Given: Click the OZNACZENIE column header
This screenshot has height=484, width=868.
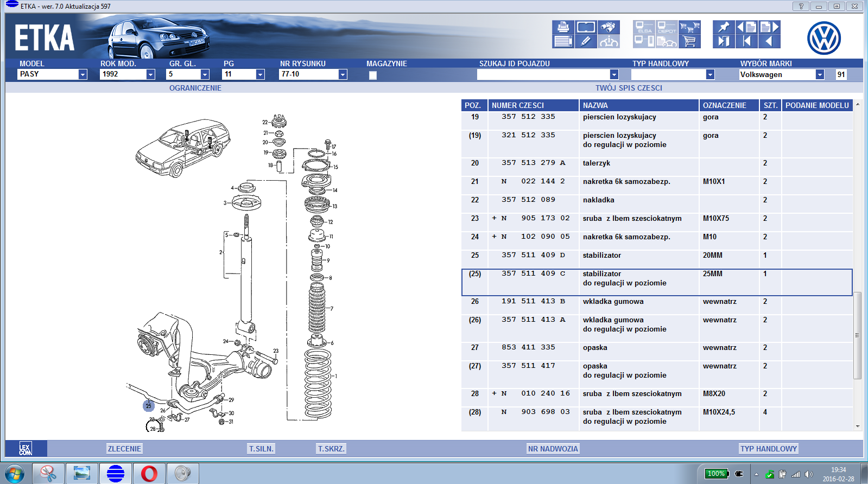Looking at the screenshot, I should point(729,105).
